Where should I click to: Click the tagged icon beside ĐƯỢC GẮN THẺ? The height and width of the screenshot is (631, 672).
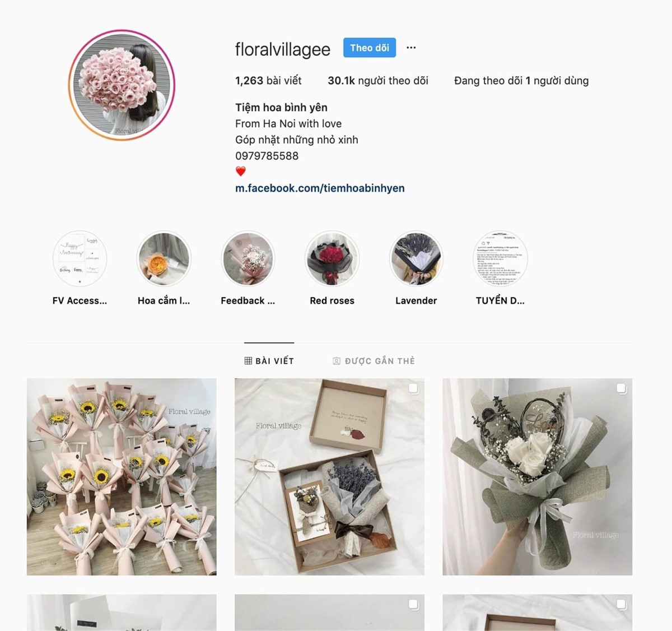[x=337, y=361]
